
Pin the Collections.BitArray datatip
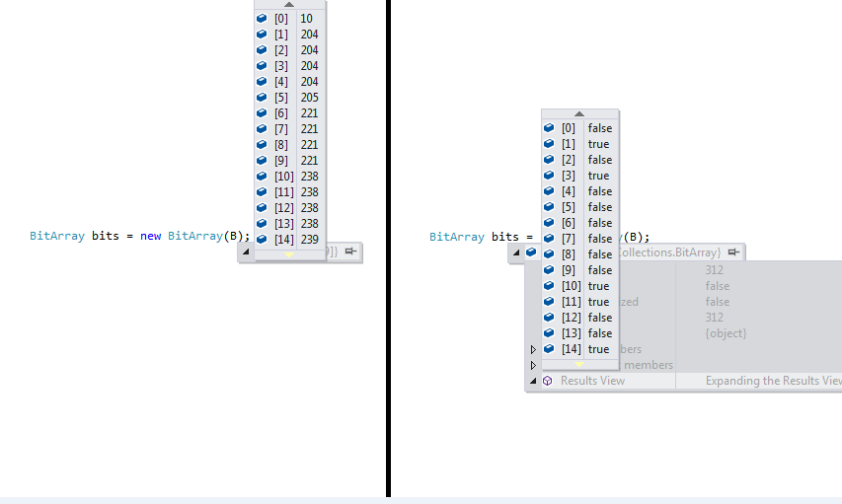[733, 252]
